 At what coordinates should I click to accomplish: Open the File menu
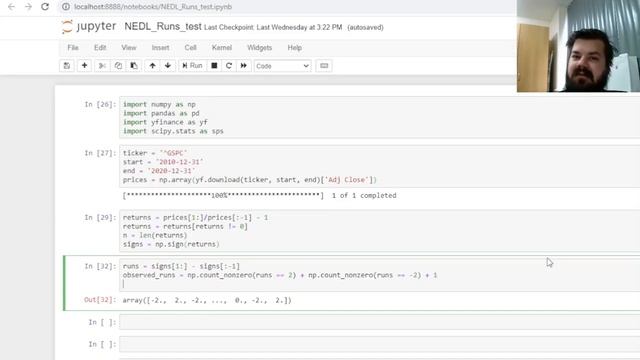pyautogui.click(x=73, y=48)
